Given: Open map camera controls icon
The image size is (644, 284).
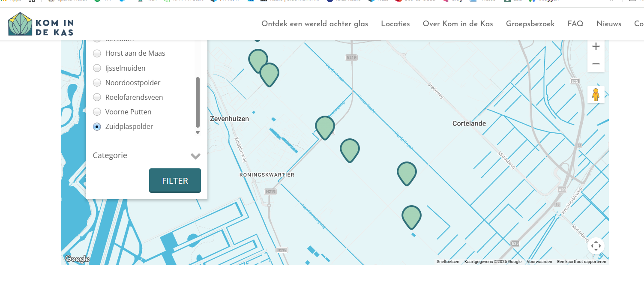Looking at the screenshot, I should (596, 246).
